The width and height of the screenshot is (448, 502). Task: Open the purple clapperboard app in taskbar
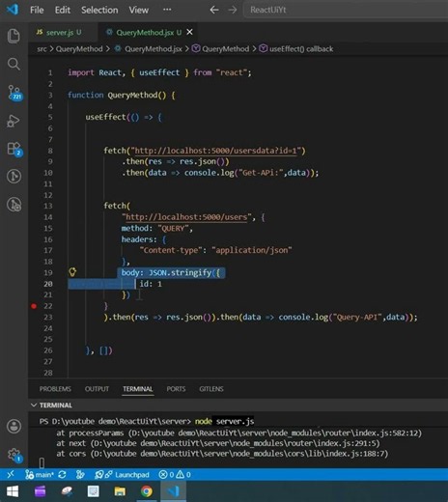(x=40, y=491)
